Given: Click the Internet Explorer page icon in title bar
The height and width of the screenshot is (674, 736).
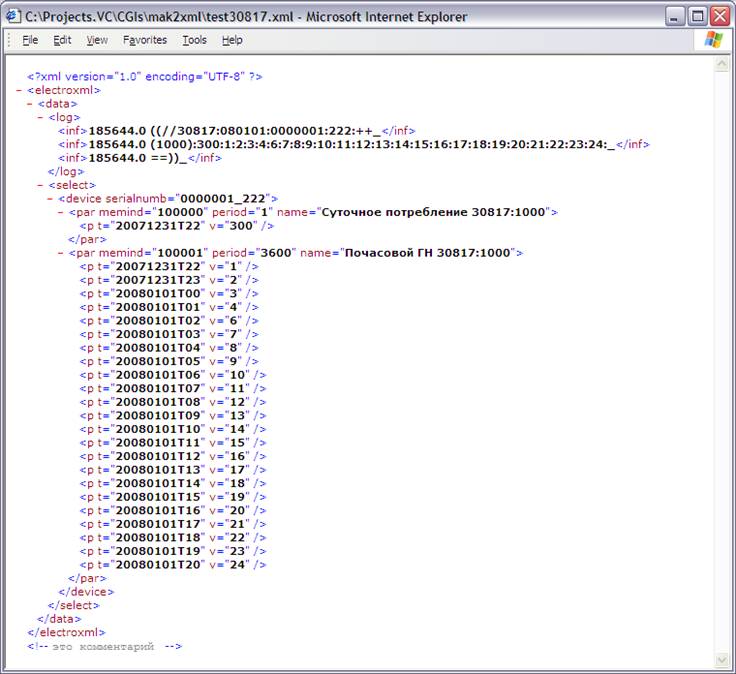Looking at the screenshot, I should pos(14,16).
